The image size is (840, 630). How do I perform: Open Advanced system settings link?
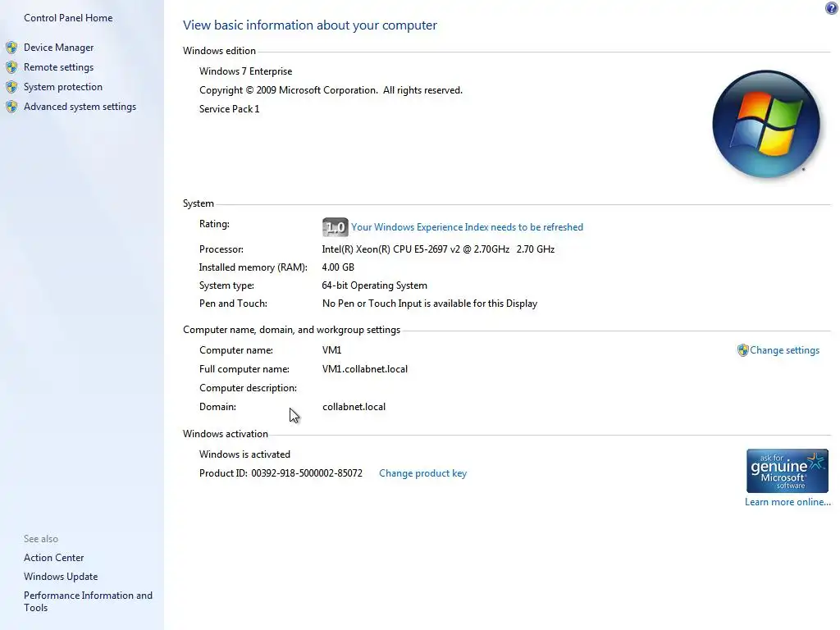80,107
